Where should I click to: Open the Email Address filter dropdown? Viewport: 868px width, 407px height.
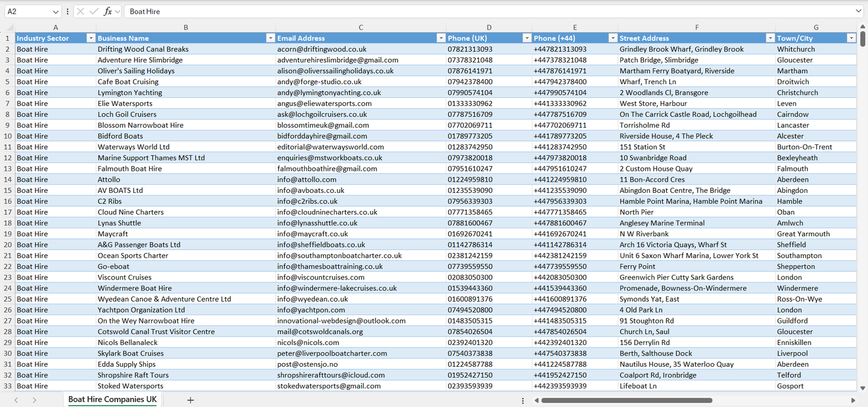[x=441, y=38]
